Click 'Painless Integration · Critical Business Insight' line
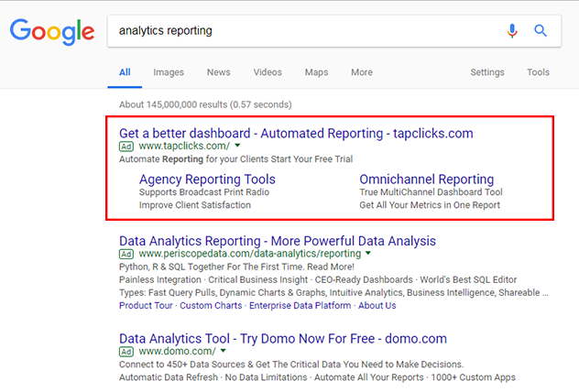The height and width of the screenshot is (392, 579). pos(318,279)
